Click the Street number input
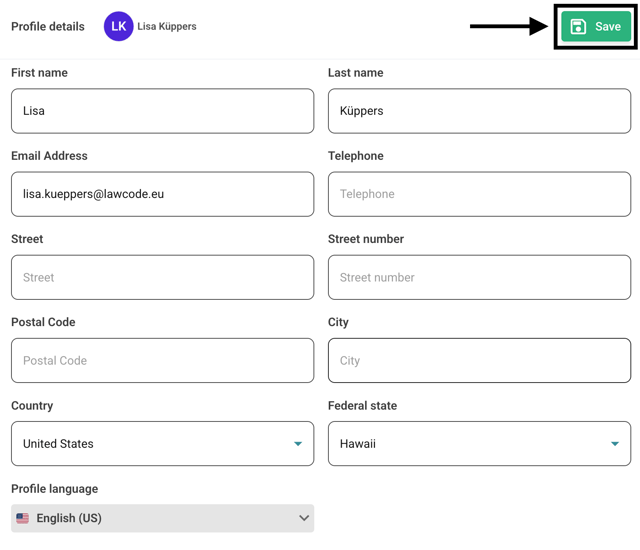640x550 pixels. click(x=479, y=277)
